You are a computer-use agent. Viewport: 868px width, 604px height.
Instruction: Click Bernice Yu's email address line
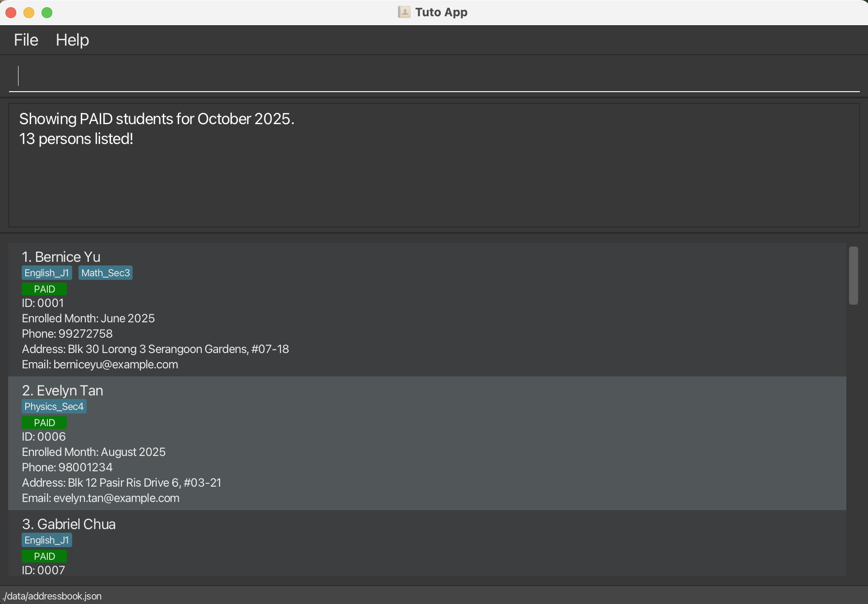(100, 364)
